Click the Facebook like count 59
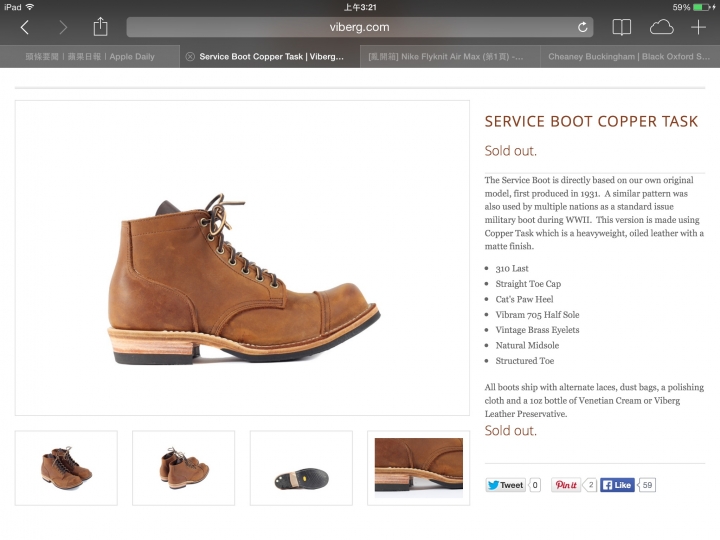Image resolution: width=720 pixels, height=540 pixels. coord(647,485)
